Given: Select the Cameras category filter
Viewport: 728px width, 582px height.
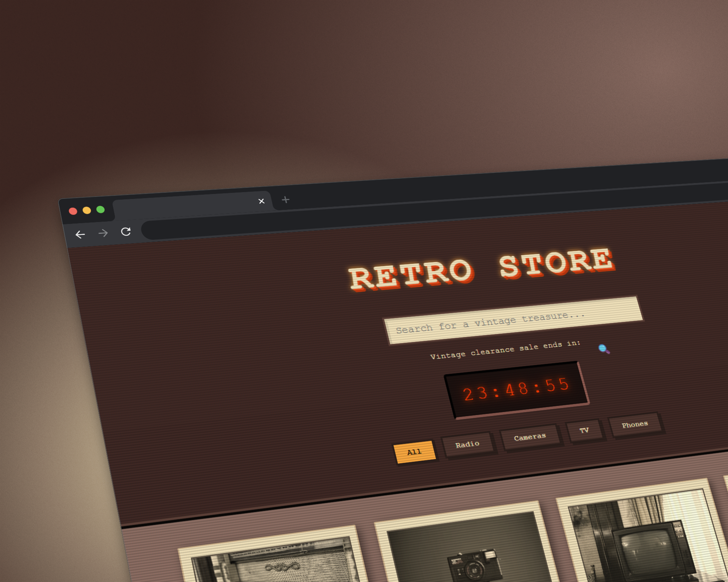Looking at the screenshot, I should click(530, 437).
